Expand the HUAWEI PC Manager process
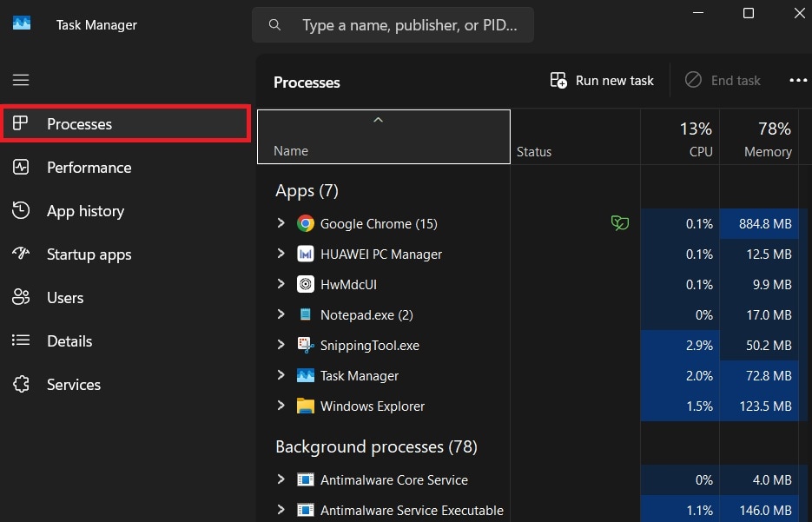 coord(281,254)
